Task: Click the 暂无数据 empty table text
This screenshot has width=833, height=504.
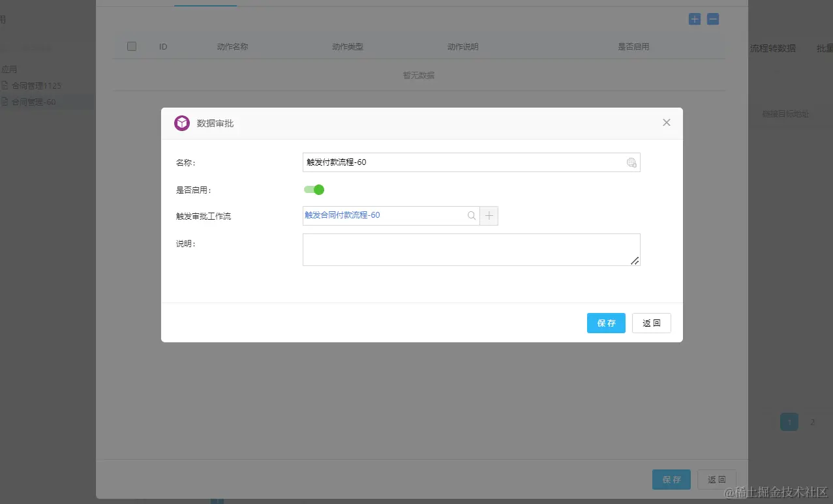Action: (419, 75)
